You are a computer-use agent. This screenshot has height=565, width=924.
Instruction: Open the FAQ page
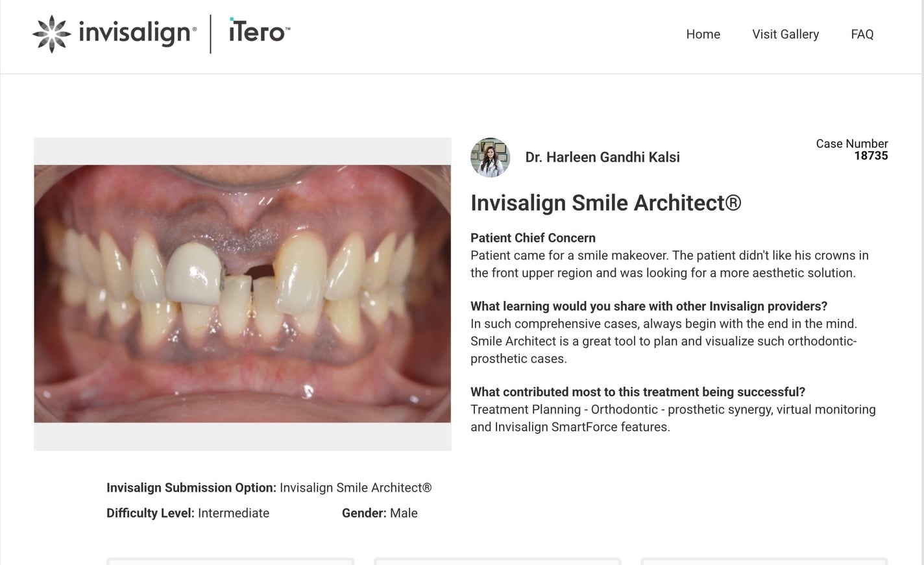pyautogui.click(x=862, y=34)
